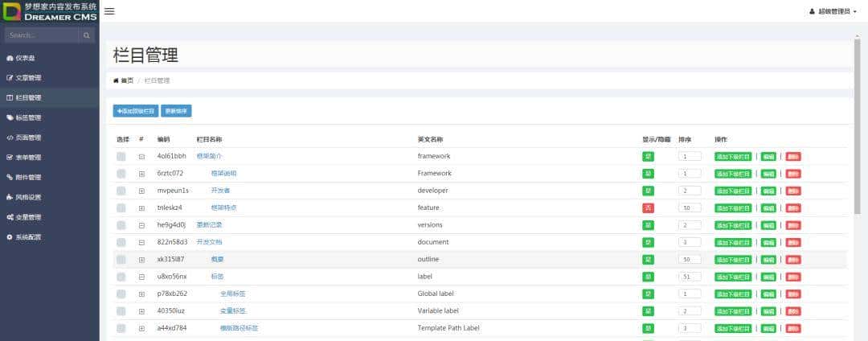The height and width of the screenshot is (341, 868).
Task: Check the checkbox of the outline row
Action: pyautogui.click(x=121, y=260)
